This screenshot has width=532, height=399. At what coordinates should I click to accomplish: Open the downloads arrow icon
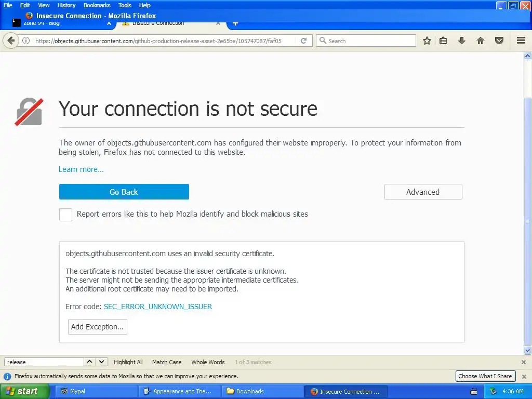point(462,41)
